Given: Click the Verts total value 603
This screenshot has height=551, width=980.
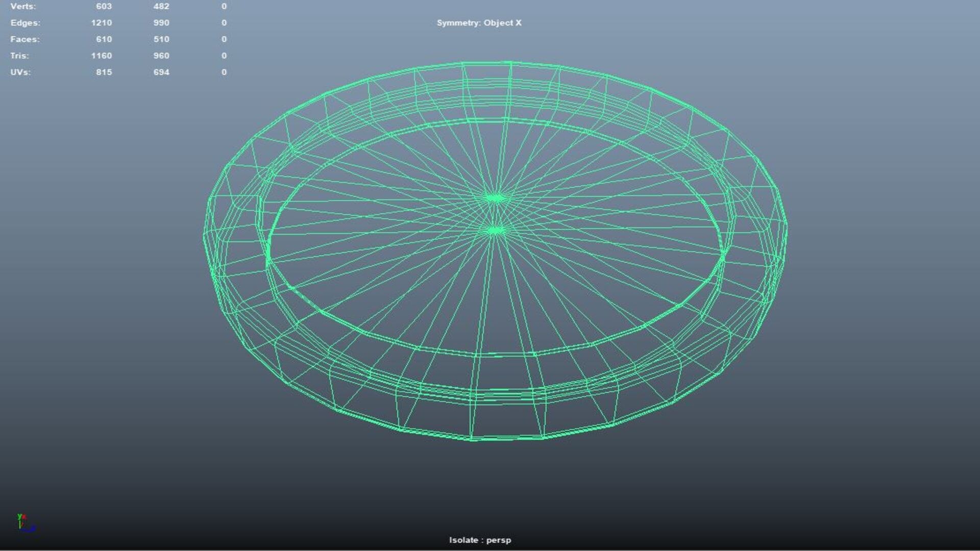Looking at the screenshot, I should [104, 6].
